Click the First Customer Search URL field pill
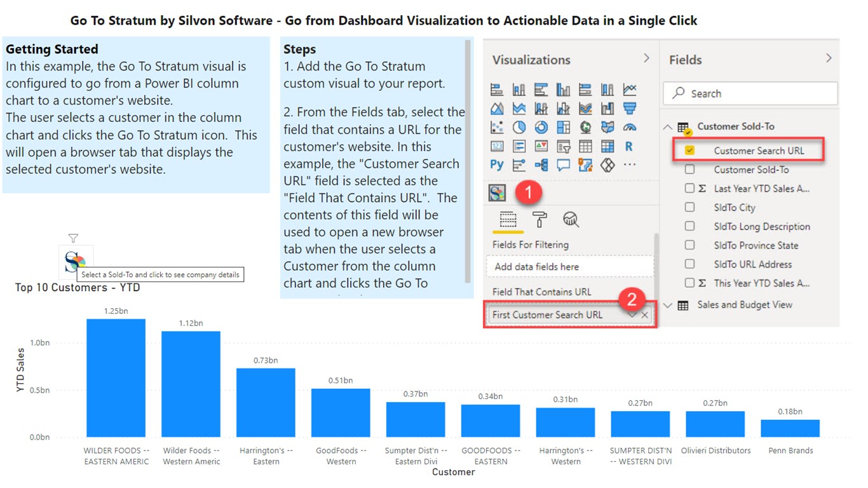This screenshot has width=868, height=488. tap(570, 315)
